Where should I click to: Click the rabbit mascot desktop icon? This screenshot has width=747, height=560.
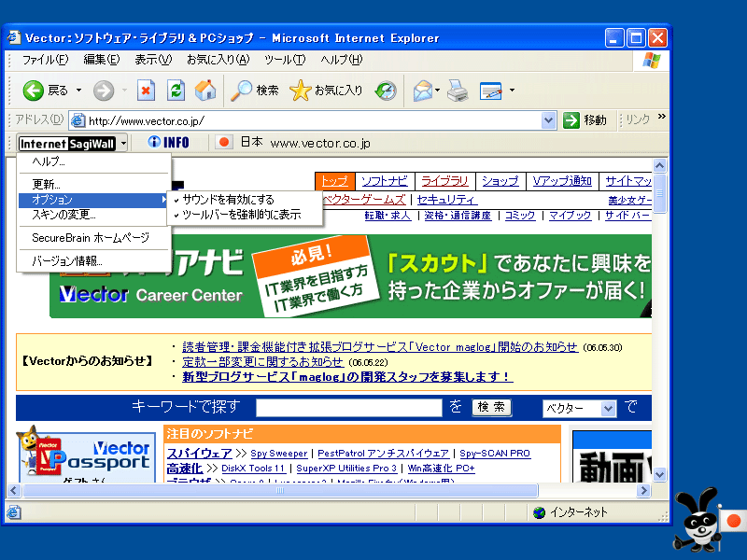pyautogui.click(x=698, y=519)
